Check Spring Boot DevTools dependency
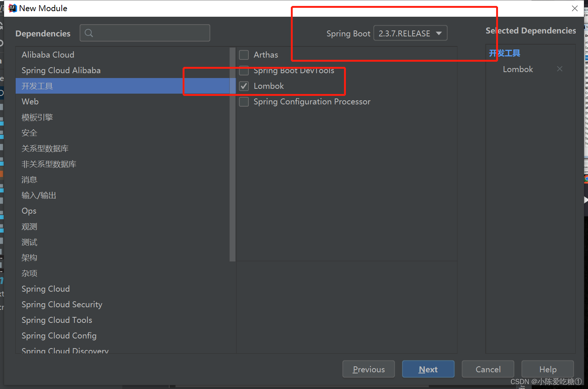The width and height of the screenshot is (588, 389). [x=244, y=71]
